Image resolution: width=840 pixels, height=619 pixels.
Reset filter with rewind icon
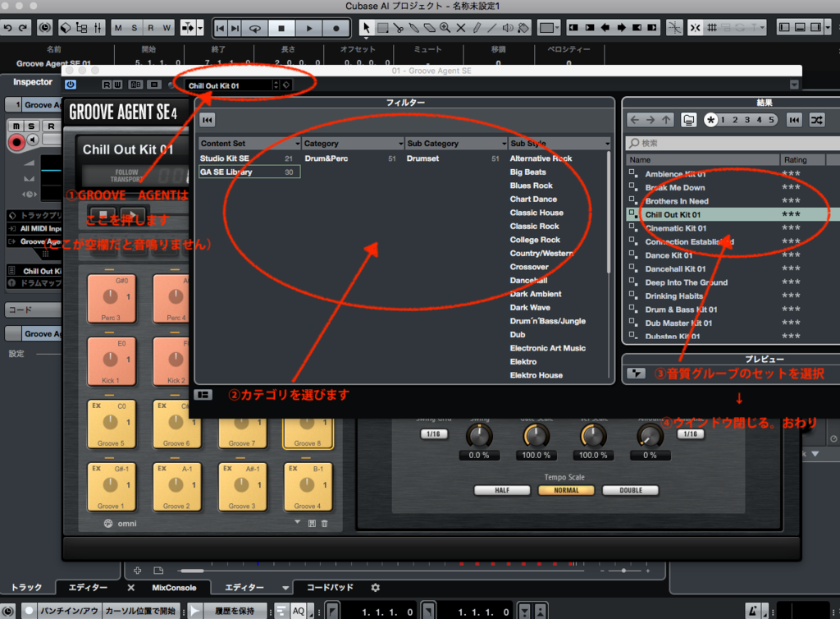208,120
